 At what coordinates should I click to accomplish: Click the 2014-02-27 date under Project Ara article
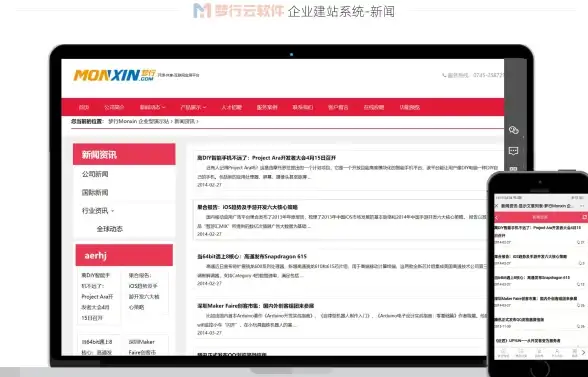point(209,185)
